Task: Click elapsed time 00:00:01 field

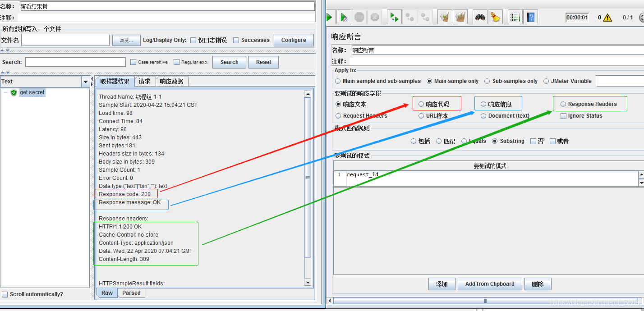Action: pyautogui.click(x=577, y=18)
